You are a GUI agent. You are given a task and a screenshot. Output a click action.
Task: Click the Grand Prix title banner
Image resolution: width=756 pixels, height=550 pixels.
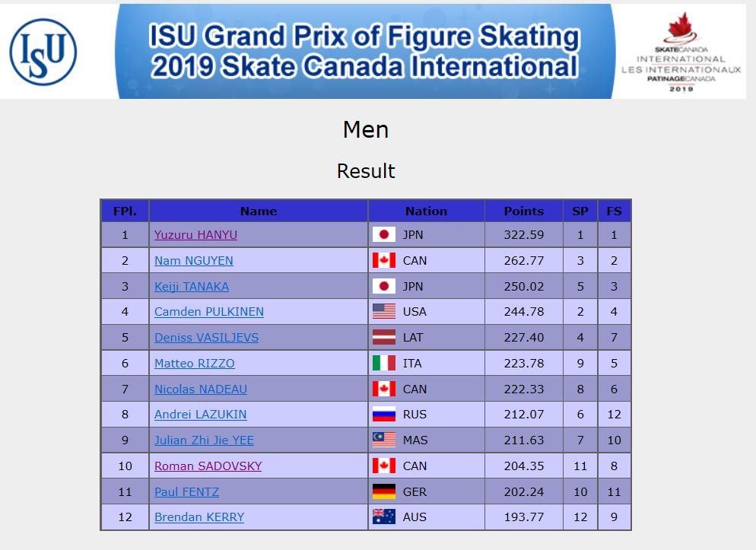pyautogui.click(x=365, y=52)
